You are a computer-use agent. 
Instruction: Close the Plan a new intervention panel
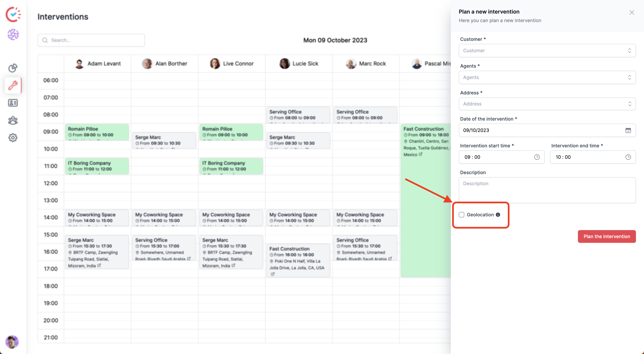632,13
